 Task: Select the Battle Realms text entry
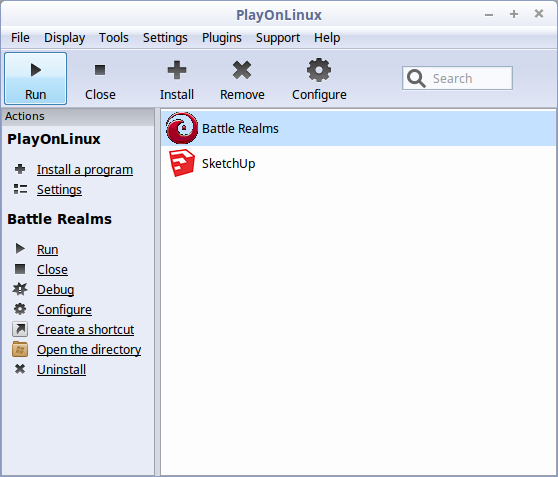point(240,128)
